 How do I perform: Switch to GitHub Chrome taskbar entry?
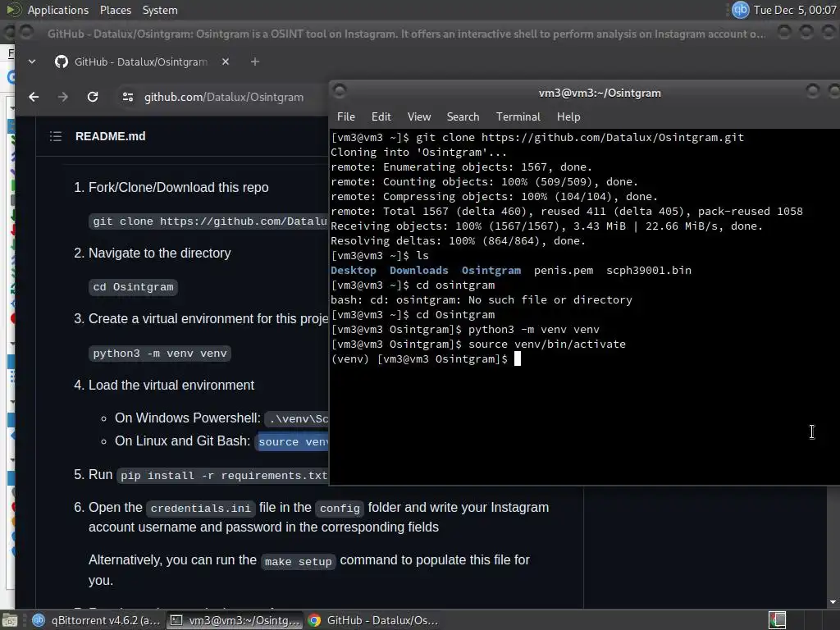tap(373, 620)
